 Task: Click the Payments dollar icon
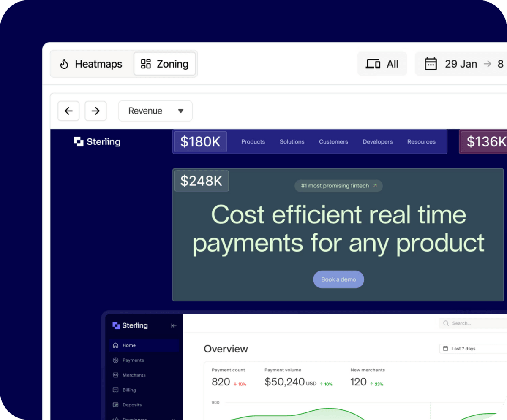tap(116, 360)
